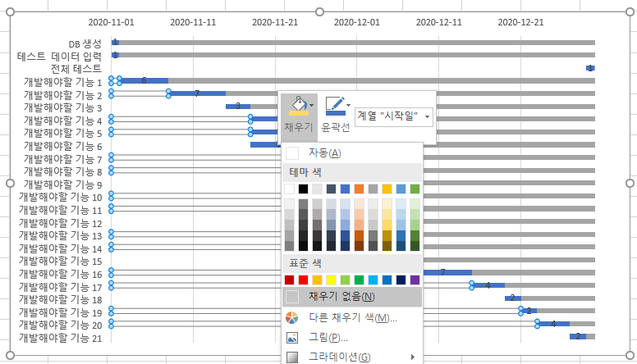Click the blue bar labeled 7 for 기능 16
The image size is (637, 364).
(447, 272)
